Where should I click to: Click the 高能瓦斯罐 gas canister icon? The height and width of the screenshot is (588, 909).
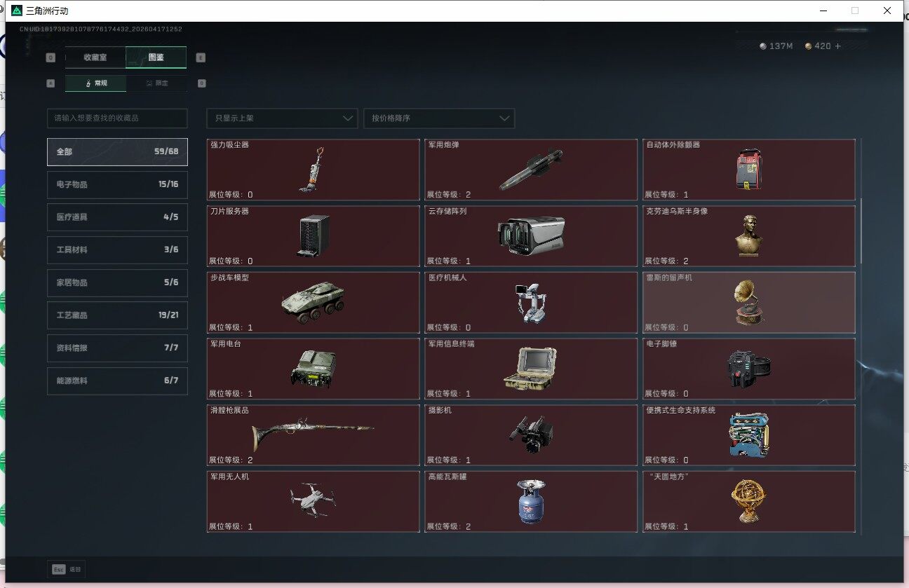[531, 502]
